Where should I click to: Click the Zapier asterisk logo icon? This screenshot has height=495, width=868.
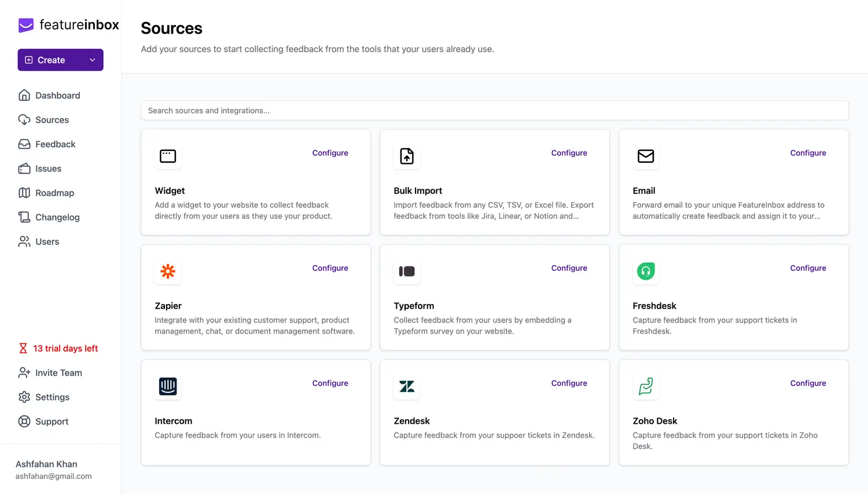tap(168, 271)
